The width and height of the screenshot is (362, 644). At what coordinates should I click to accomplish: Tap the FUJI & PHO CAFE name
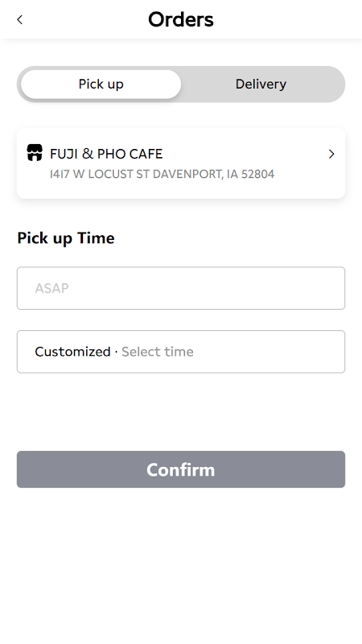point(106,154)
